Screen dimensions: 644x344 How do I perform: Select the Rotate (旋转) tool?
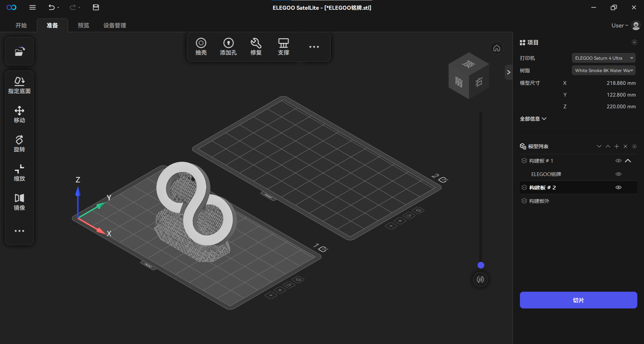pyautogui.click(x=19, y=144)
